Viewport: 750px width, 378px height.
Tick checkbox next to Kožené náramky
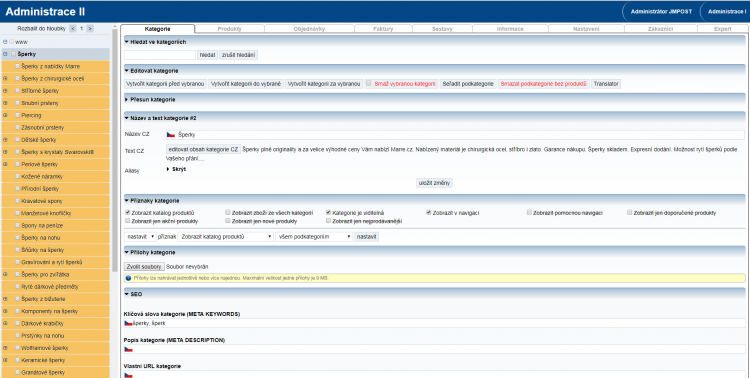[18, 177]
